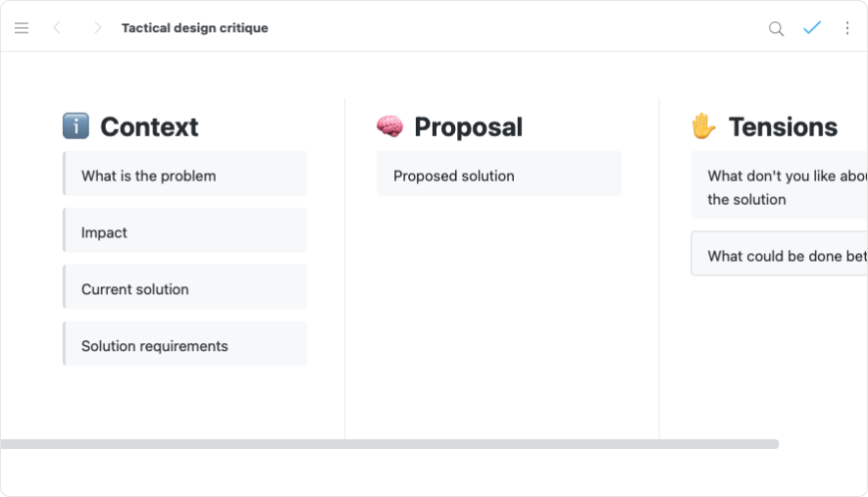The height and width of the screenshot is (497, 868).
Task: Open the "What is the problem" card
Action: (x=185, y=176)
